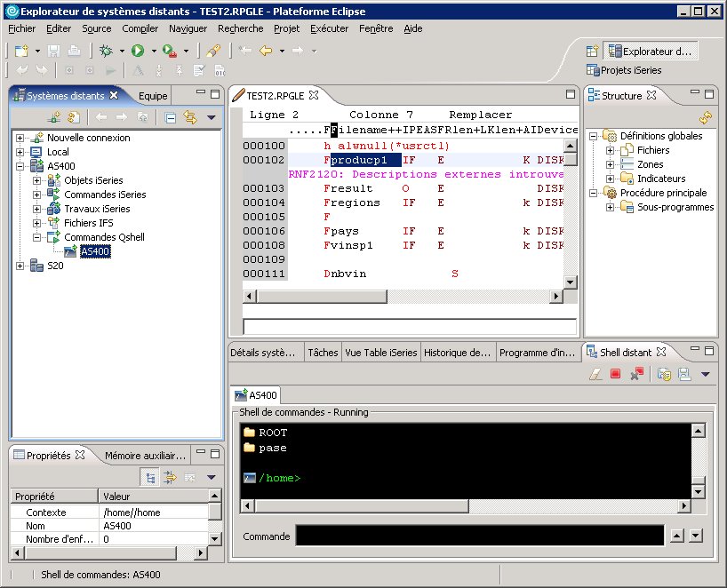Image resolution: width=727 pixels, height=588 pixels.
Task: Expand the Nouvelle connexion node
Action: pyautogui.click(x=20, y=138)
